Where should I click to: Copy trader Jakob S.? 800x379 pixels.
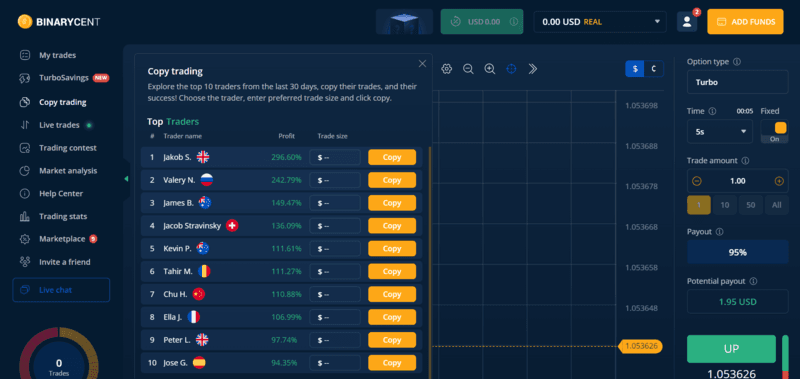pyautogui.click(x=392, y=157)
